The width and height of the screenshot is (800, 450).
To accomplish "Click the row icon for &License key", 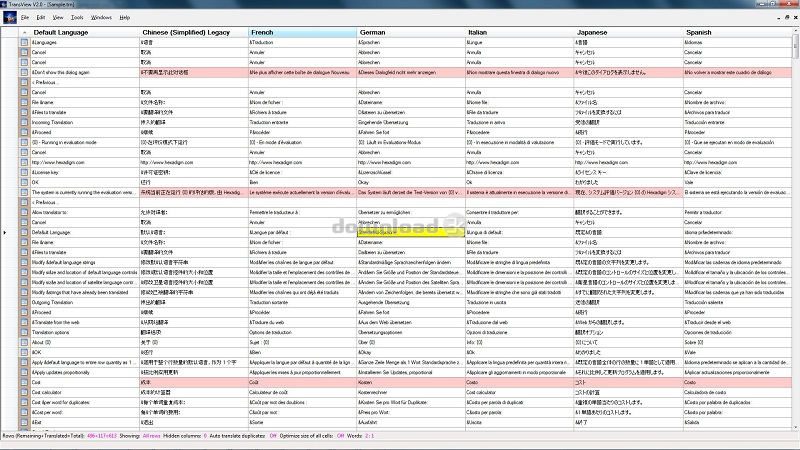I will click(24, 172).
